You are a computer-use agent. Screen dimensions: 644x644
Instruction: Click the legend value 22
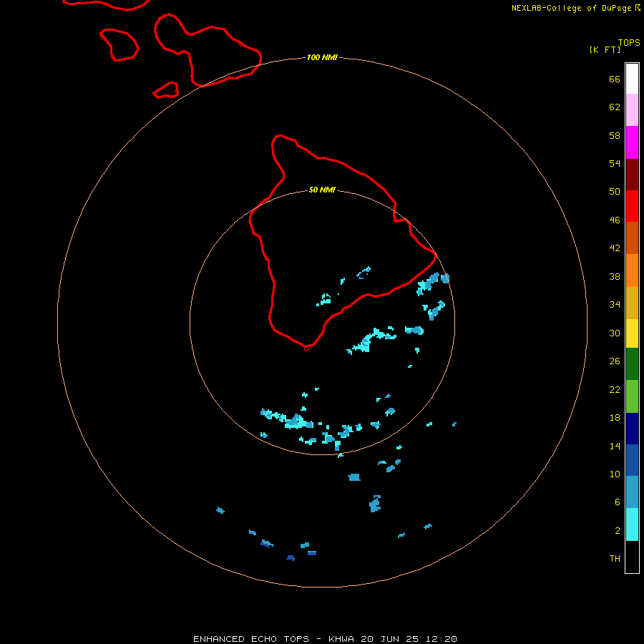[615, 389]
